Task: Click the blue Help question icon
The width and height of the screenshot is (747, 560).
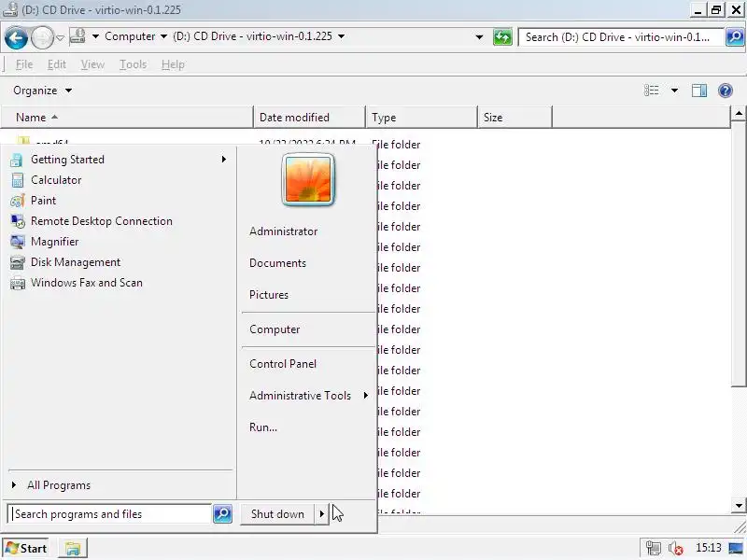Action: tap(726, 91)
